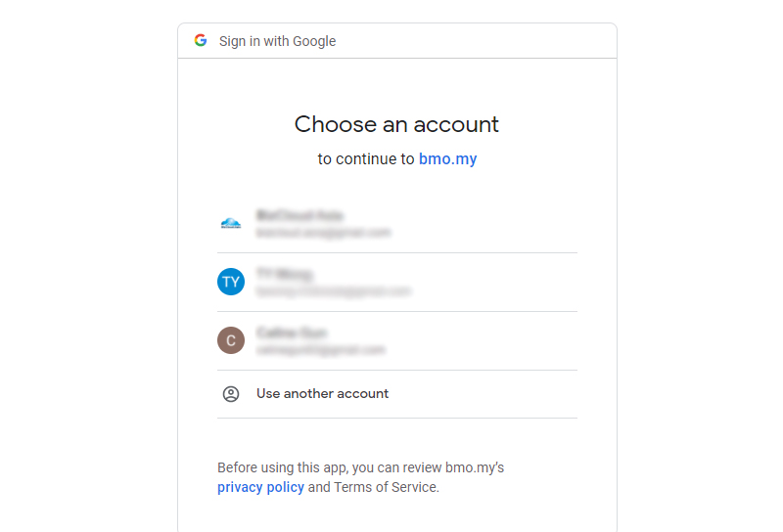Open the bmo.my link

[x=447, y=158]
